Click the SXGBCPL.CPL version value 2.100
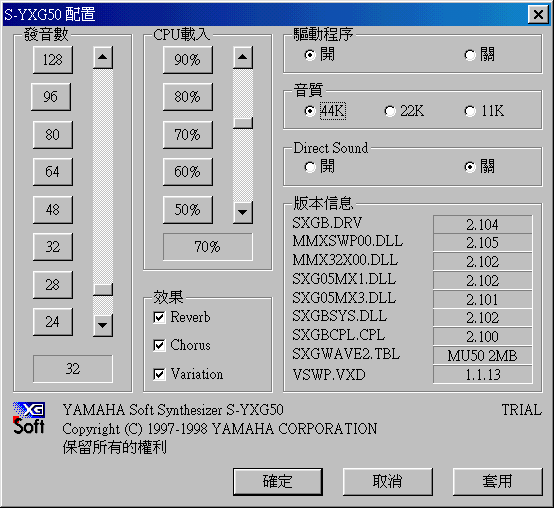The image size is (554, 508). [x=483, y=337]
